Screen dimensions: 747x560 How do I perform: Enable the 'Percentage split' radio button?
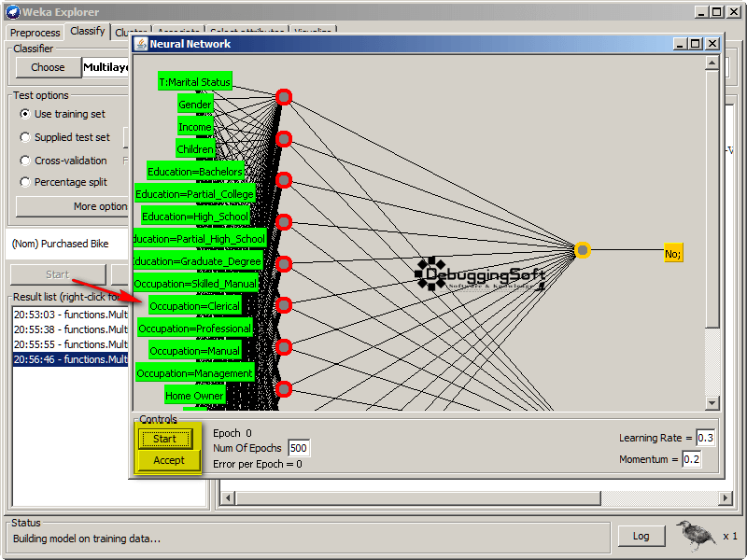point(25,182)
